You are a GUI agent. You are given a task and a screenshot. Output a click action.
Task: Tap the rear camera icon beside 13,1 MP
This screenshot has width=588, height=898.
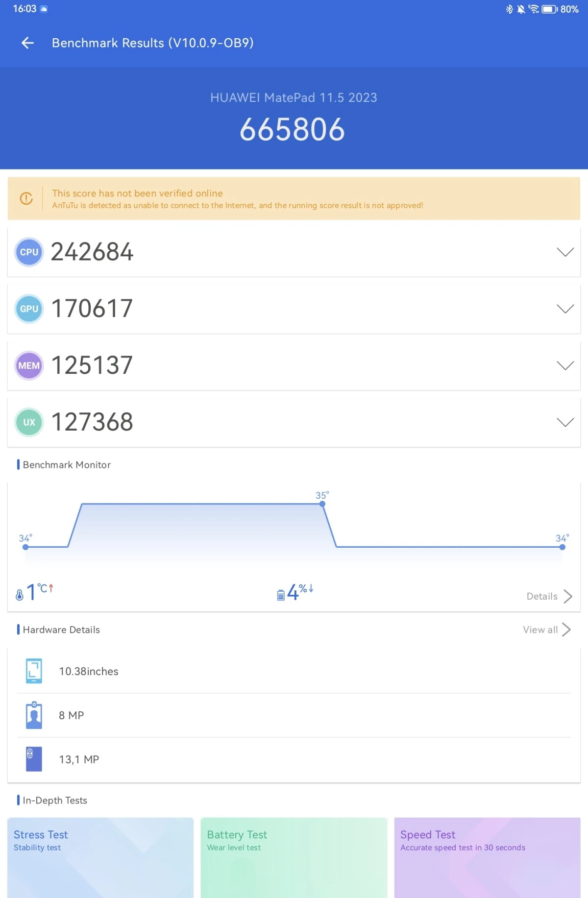tap(34, 759)
